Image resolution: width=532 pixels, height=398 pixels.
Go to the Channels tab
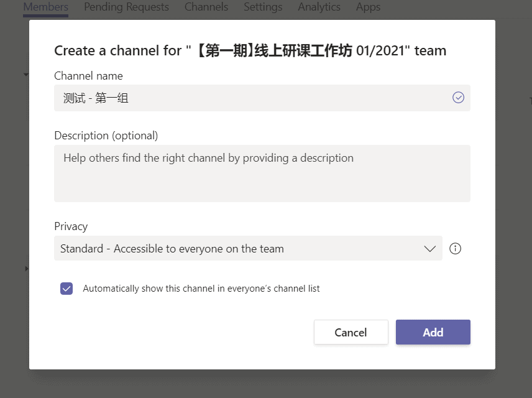tap(206, 7)
